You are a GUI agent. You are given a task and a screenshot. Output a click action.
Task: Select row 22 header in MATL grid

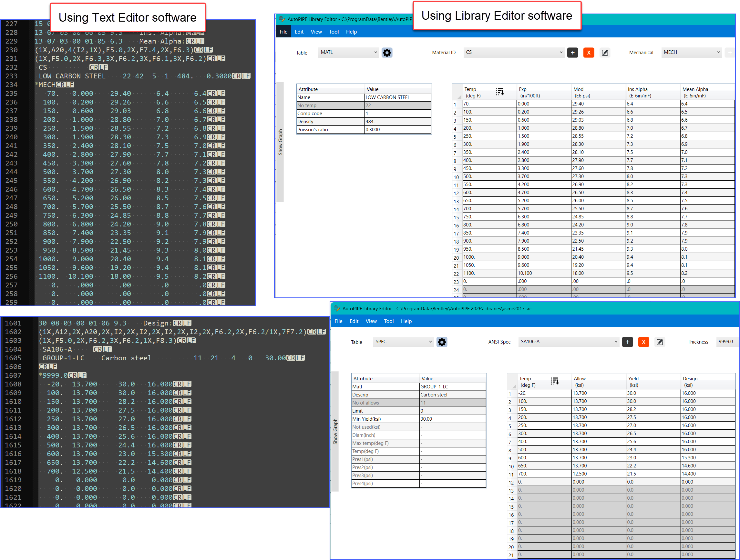click(457, 274)
